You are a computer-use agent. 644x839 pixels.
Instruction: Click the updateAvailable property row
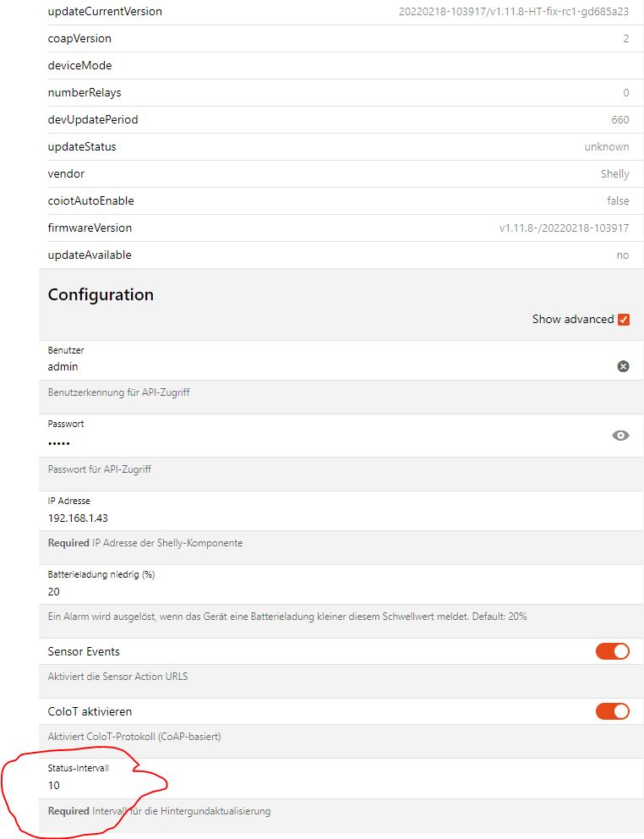[x=338, y=255]
